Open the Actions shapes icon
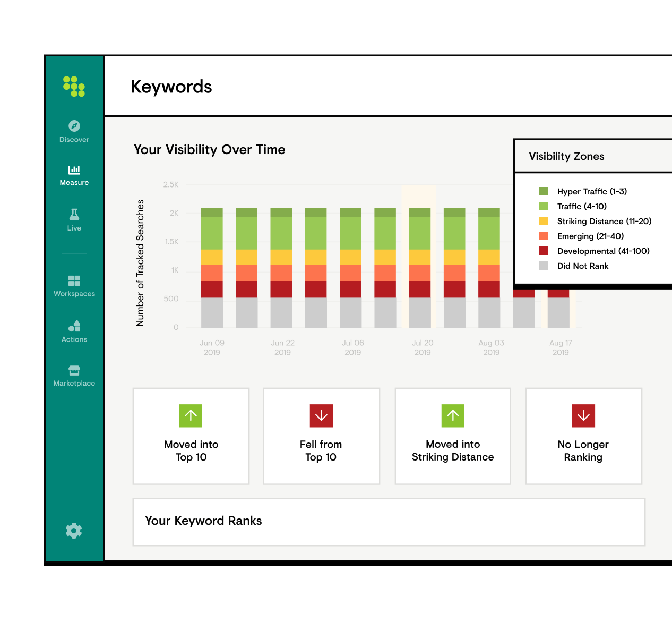 click(74, 326)
